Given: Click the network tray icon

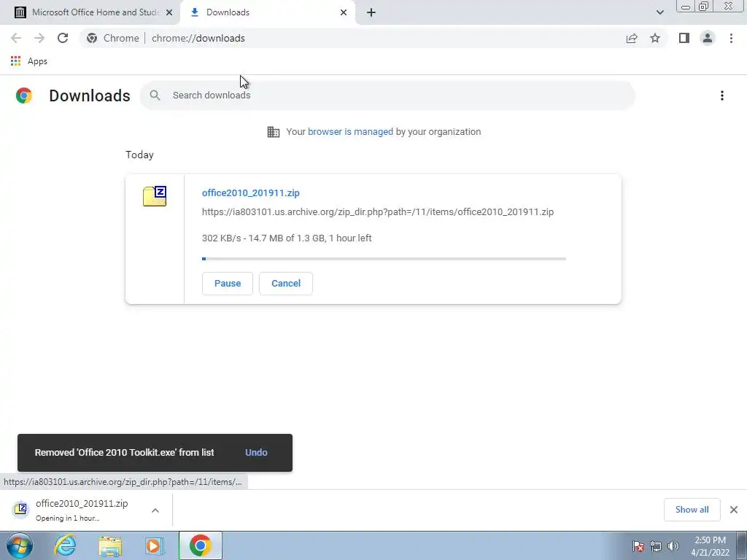Looking at the screenshot, I should coord(656,546).
